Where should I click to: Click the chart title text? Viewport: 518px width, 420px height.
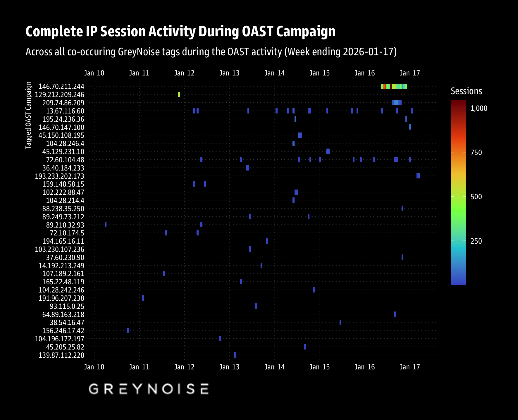tap(180, 32)
